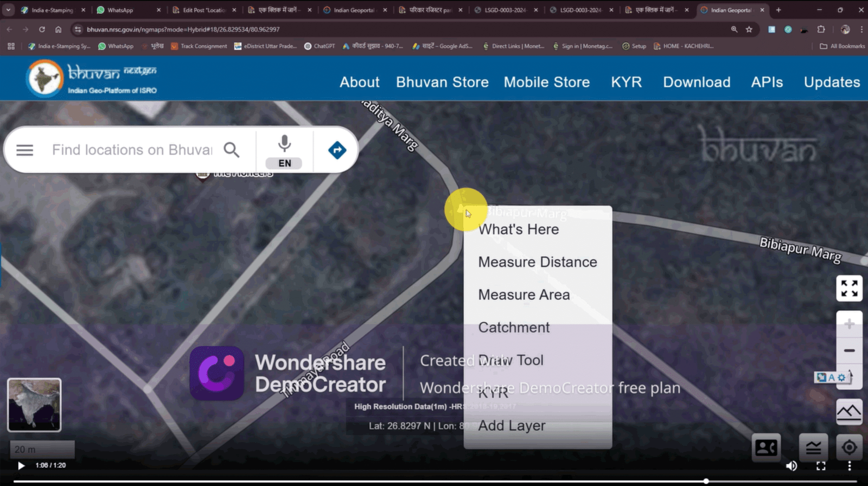Locate my position with the crosshair icon

pyautogui.click(x=850, y=447)
